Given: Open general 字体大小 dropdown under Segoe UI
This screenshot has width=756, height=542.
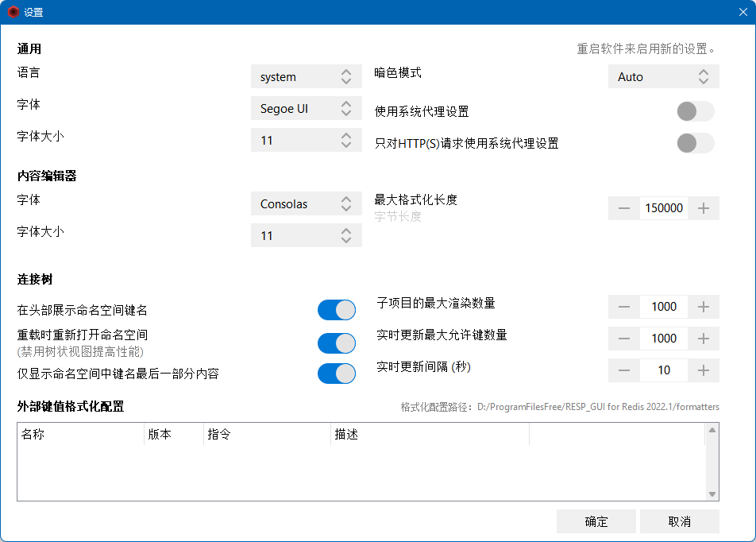Looking at the screenshot, I should coord(307,140).
